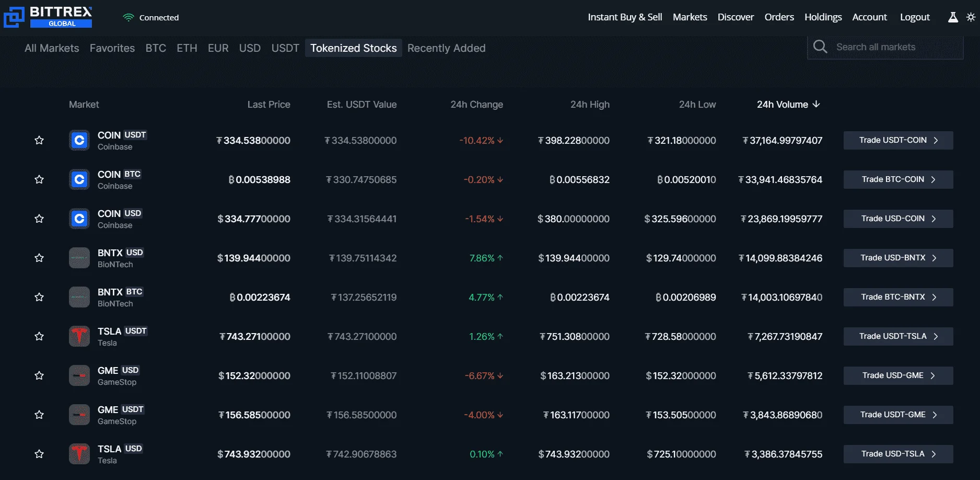Favorite the TSLA USDT market star
The height and width of the screenshot is (480, 980).
39,336
